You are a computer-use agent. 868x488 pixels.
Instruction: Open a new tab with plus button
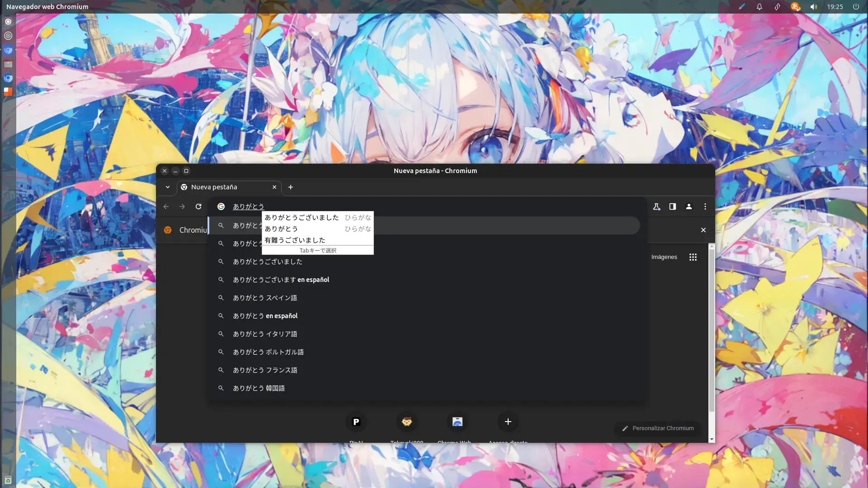tap(291, 187)
